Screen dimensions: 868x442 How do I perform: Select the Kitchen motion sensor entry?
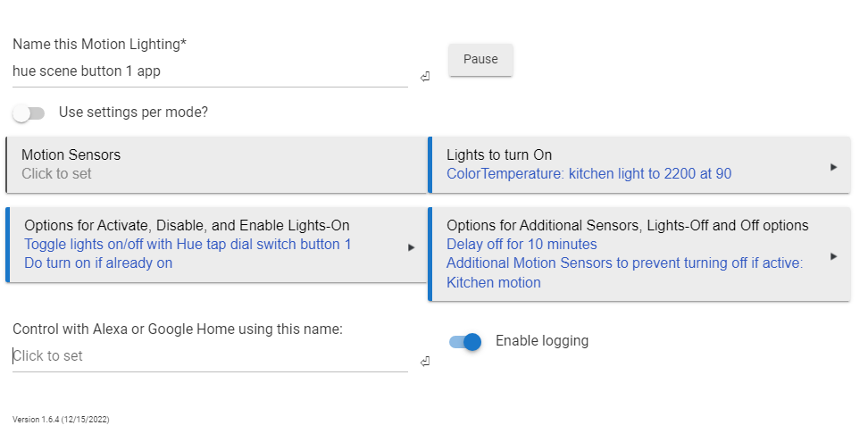click(494, 283)
